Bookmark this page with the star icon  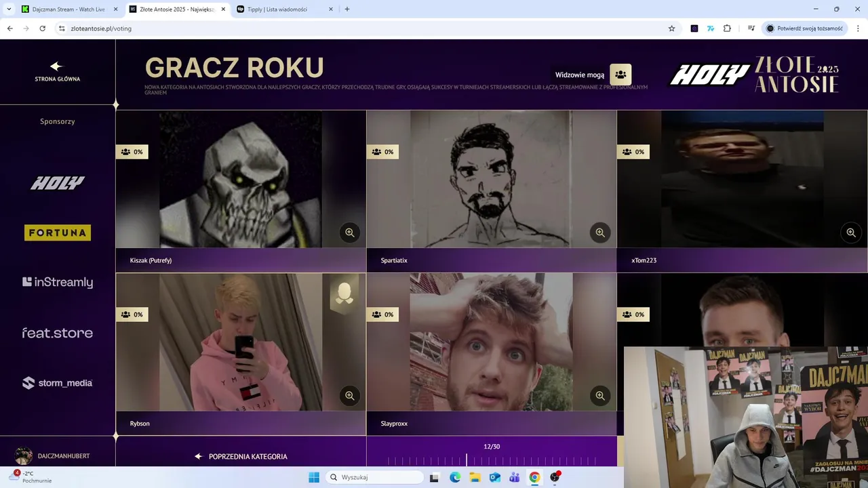pos(671,28)
